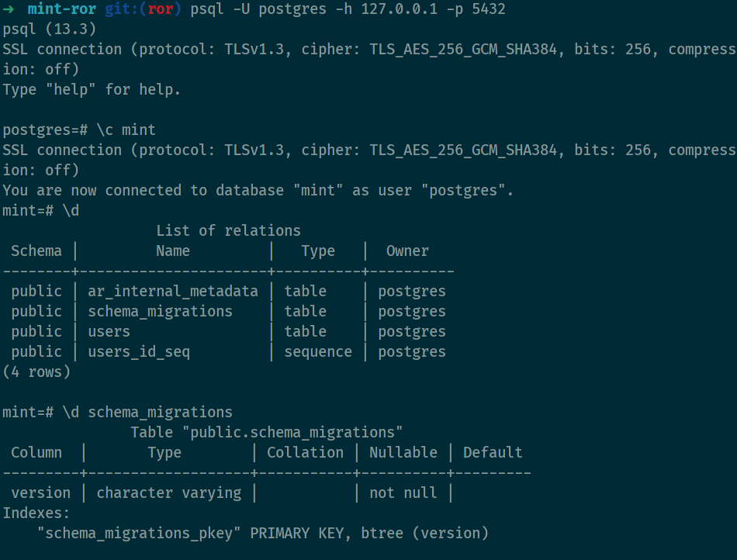Click the green arrow prompt symbol
737x560 pixels.
click(8, 9)
